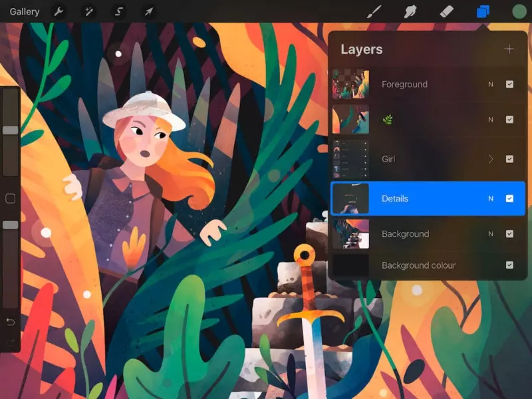Open the Actions wrench menu

(59, 11)
